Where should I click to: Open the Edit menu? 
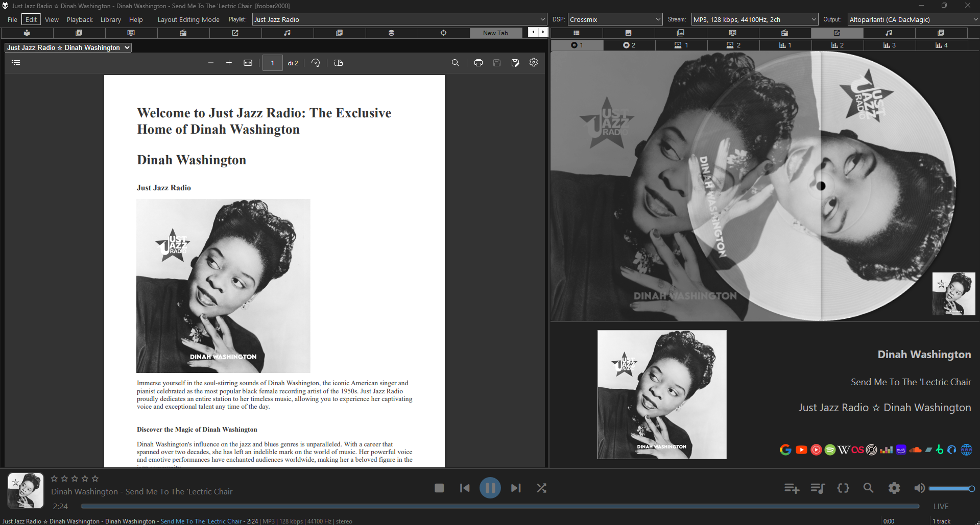point(31,19)
